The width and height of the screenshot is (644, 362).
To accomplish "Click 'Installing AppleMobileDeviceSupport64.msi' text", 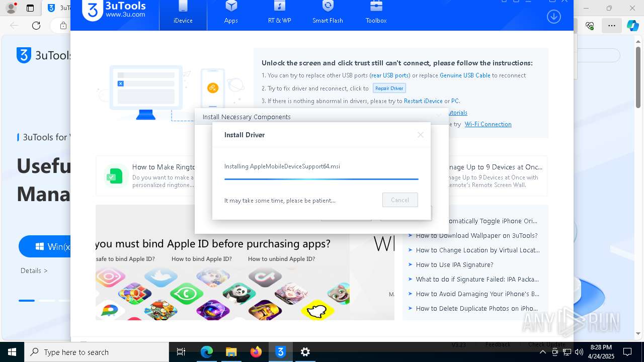I will tap(282, 166).
